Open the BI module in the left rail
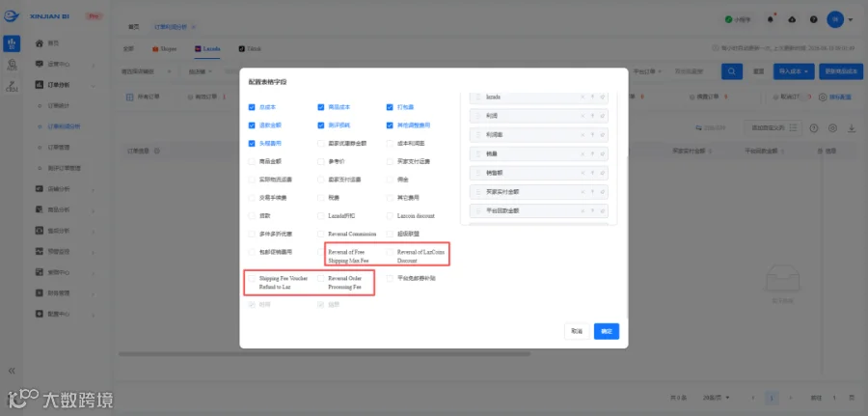 (x=12, y=43)
